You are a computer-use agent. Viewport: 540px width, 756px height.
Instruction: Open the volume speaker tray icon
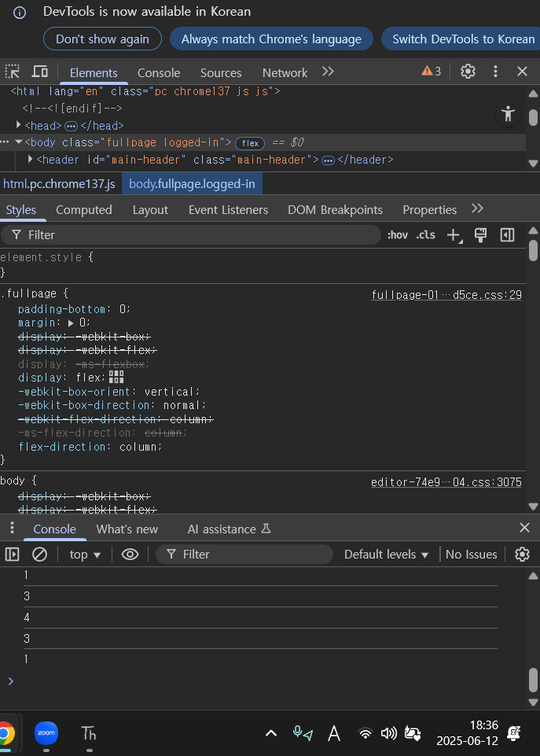click(389, 733)
